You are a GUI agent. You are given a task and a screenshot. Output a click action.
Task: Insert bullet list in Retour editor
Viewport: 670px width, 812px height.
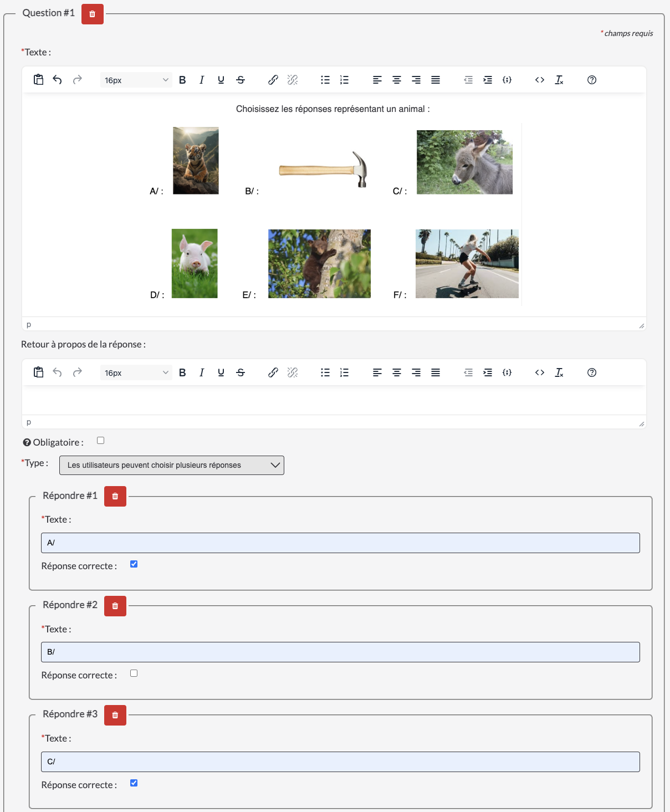pyautogui.click(x=325, y=372)
